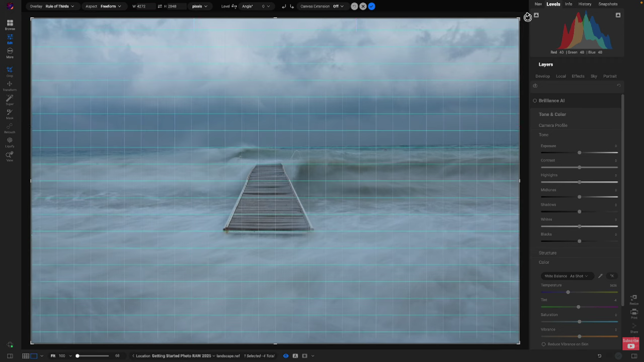Viewport: 644px width, 362px height.
Task: Cancel the crop with X button
Action: [363, 6]
